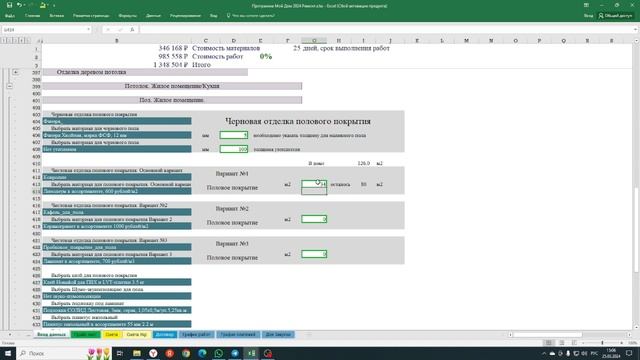The height and width of the screenshot is (360, 640).
Task: Select outline level 2 button
Action: (10, 40)
